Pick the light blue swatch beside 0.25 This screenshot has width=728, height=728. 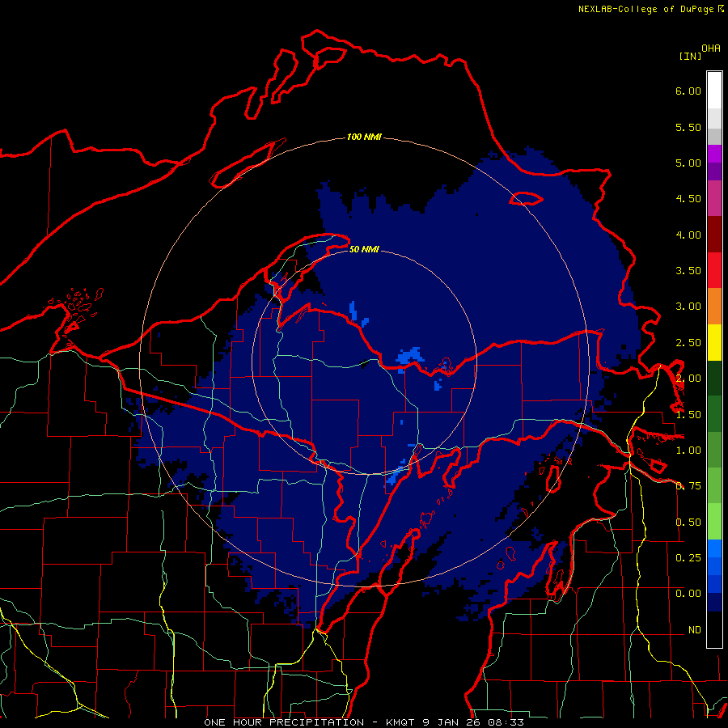(x=714, y=548)
